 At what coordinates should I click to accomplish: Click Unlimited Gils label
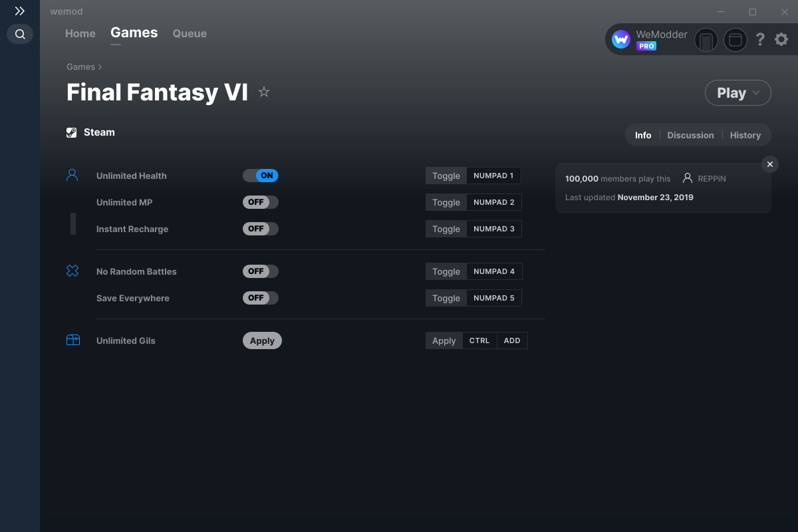[x=126, y=340]
